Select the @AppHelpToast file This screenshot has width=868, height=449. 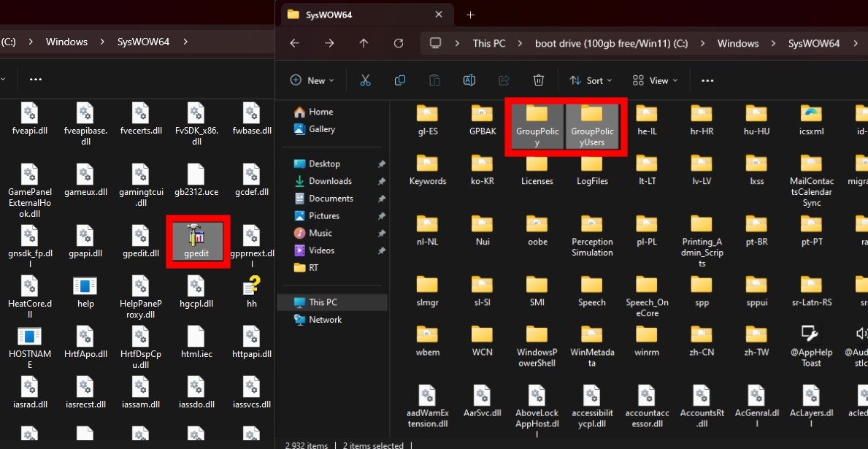coord(812,346)
